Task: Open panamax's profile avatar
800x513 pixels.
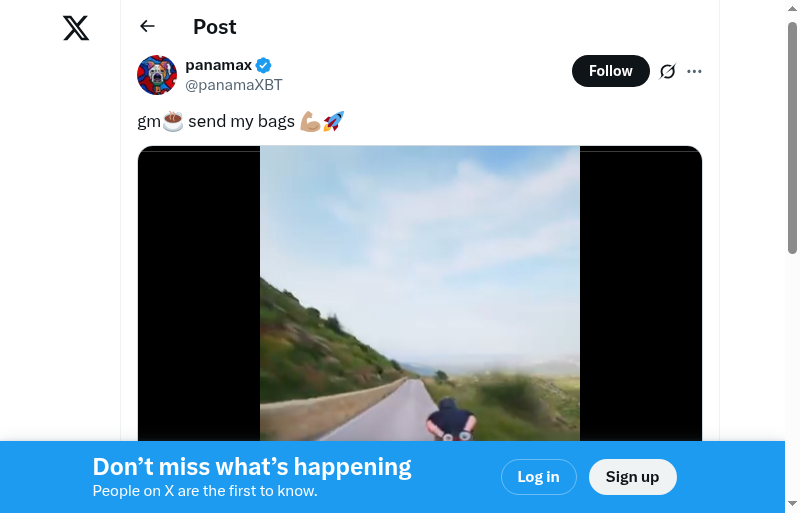Action: coord(157,75)
